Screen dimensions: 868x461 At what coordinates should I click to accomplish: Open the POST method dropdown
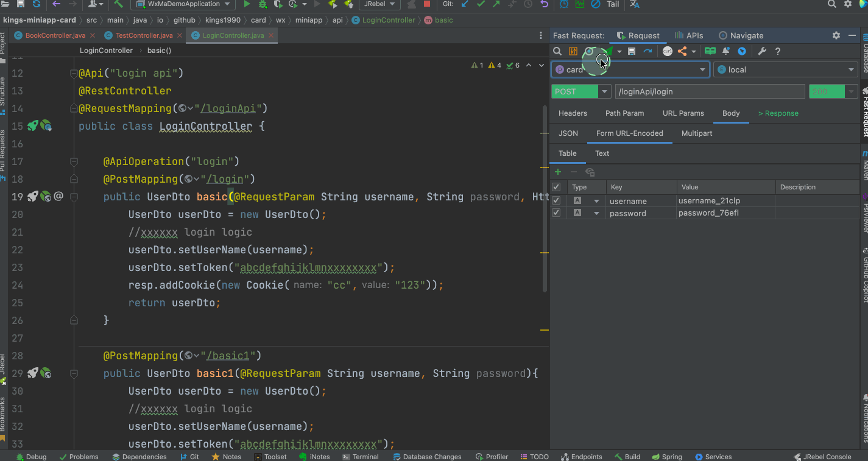click(604, 91)
